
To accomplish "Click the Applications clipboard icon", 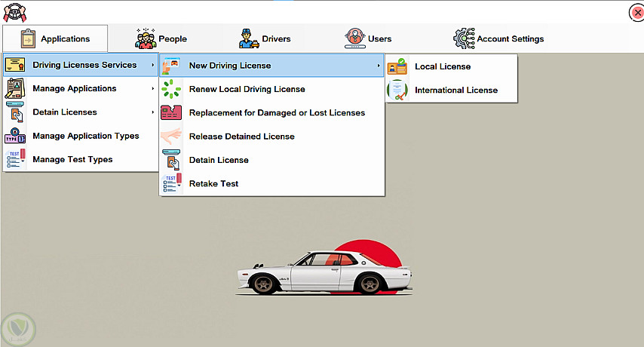I will [x=28, y=38].
